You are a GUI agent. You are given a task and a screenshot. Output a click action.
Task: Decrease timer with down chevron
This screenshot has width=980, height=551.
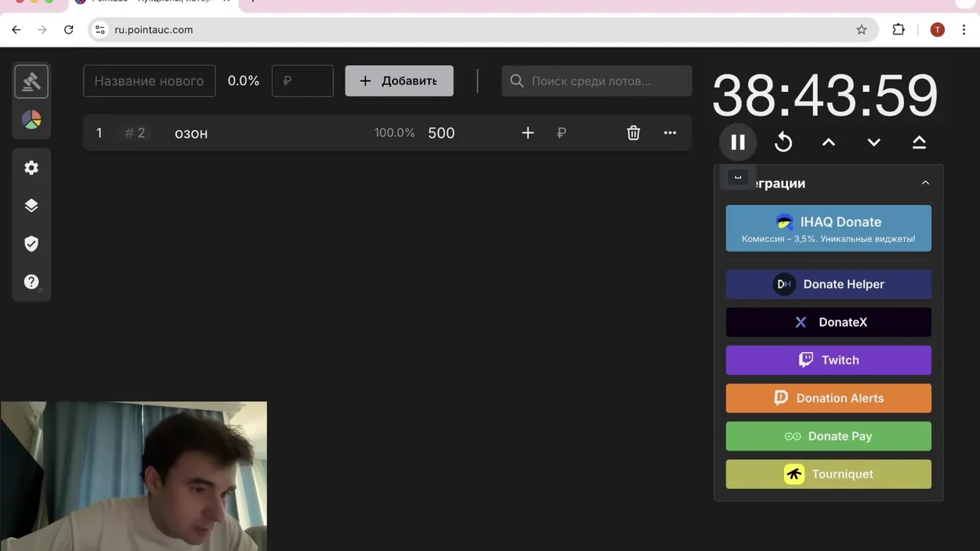click(x=874, y=142)
